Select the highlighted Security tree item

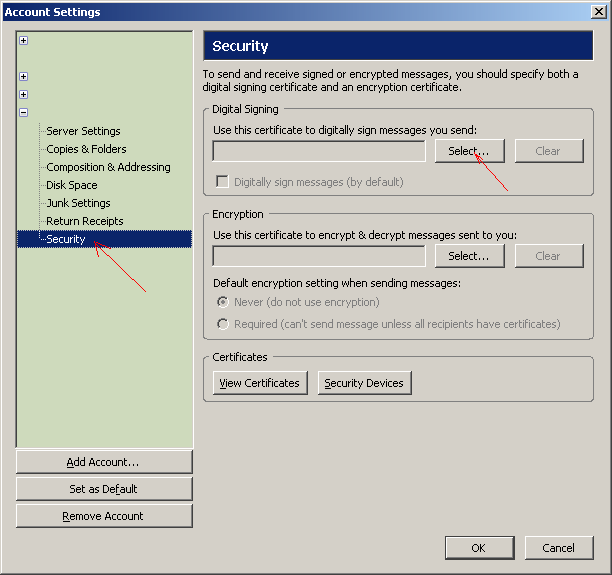pos(66,239)
